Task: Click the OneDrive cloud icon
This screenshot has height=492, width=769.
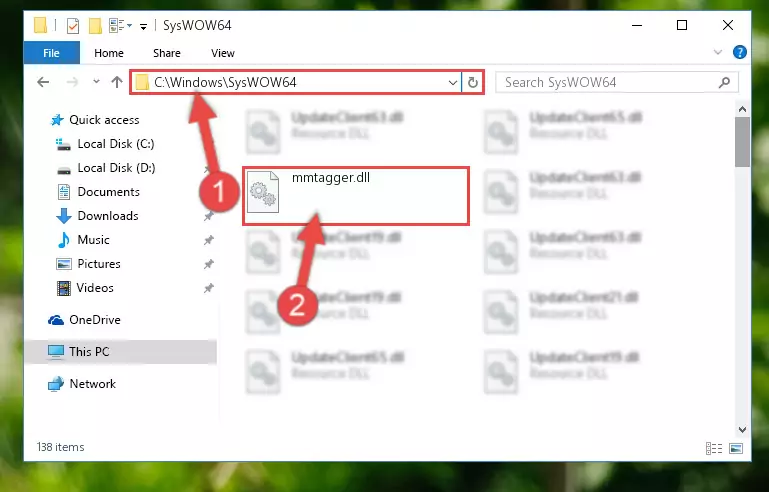Action: pyautogui.click(x=56, y=320)
